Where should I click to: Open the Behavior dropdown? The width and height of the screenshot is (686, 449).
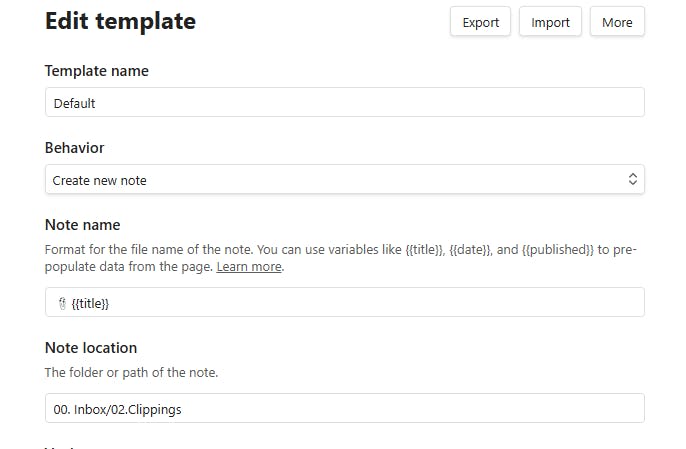[344, 179]
